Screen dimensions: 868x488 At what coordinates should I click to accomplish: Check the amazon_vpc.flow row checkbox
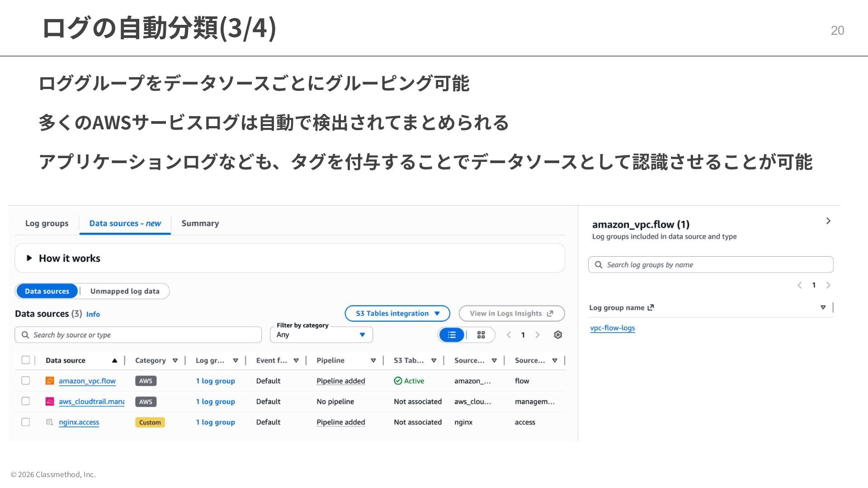(x=26, y=380)
